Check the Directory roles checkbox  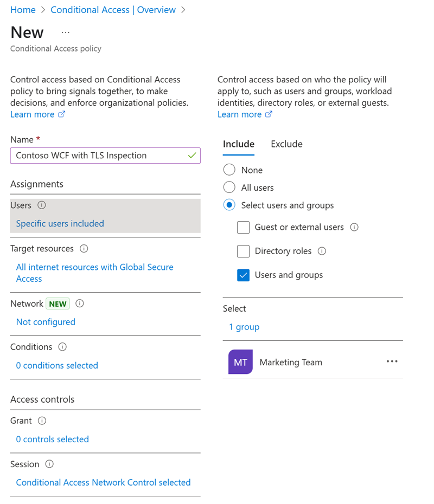pyautogui.click(x=244, y=251)
